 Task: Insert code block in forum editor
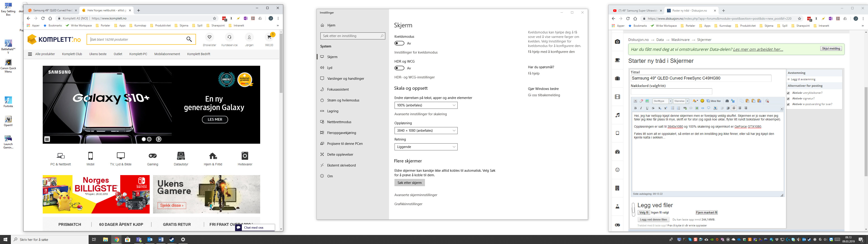tap(703, 108)
